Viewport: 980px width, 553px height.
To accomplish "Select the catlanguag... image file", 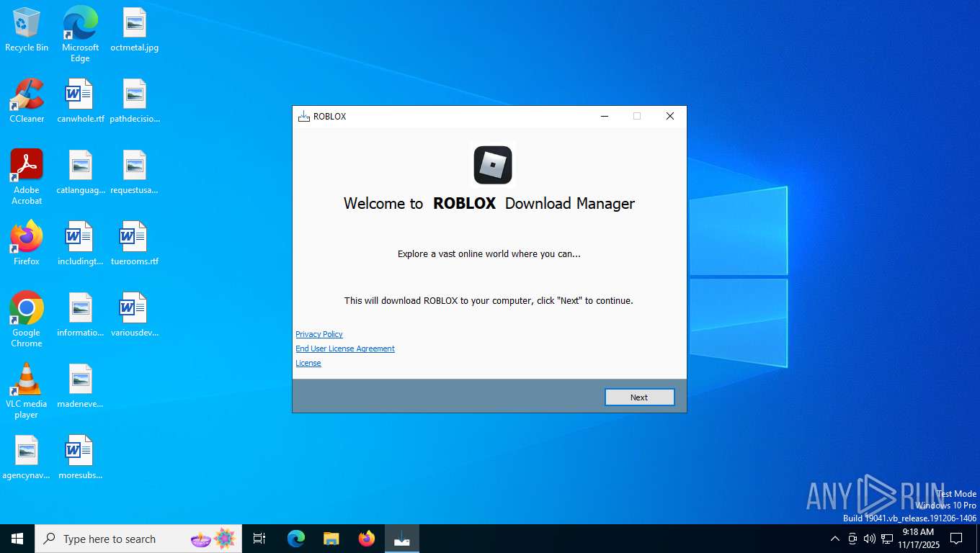I will (x=80, y=173).
